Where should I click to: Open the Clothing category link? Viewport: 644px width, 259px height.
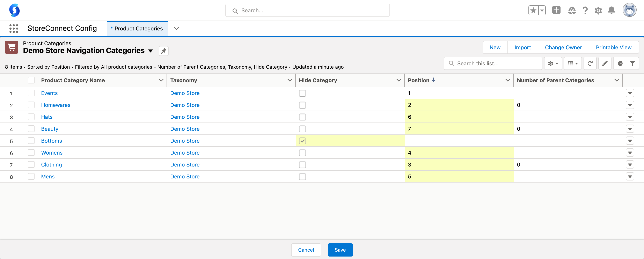click(51, 165)
